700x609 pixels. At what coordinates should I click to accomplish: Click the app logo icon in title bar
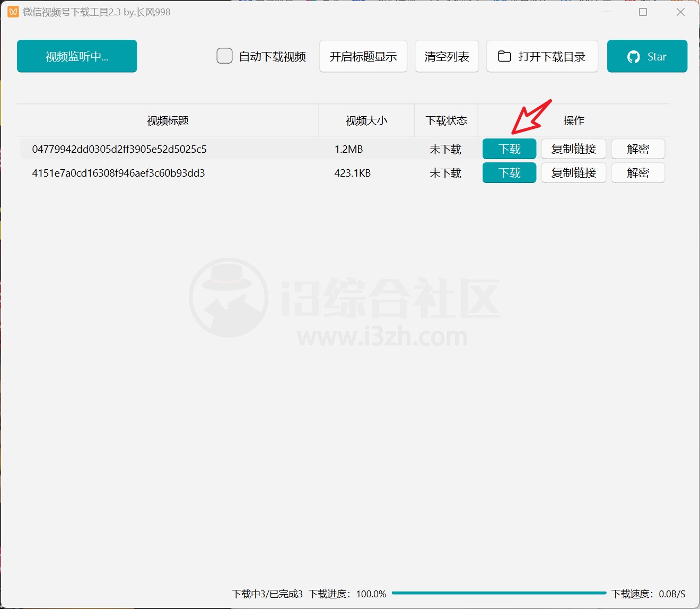click(13, 12)
